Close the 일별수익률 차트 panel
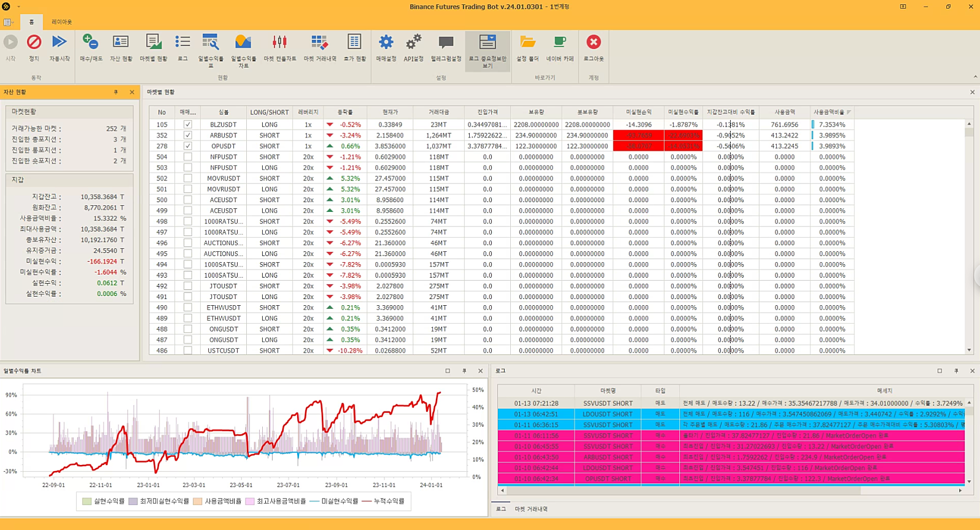 pos(480,371)
